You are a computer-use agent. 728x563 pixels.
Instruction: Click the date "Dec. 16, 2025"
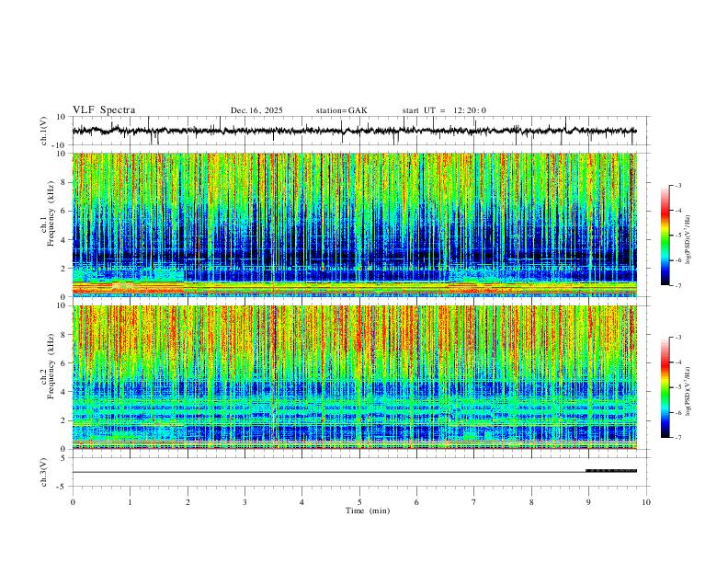click(256, 110)
